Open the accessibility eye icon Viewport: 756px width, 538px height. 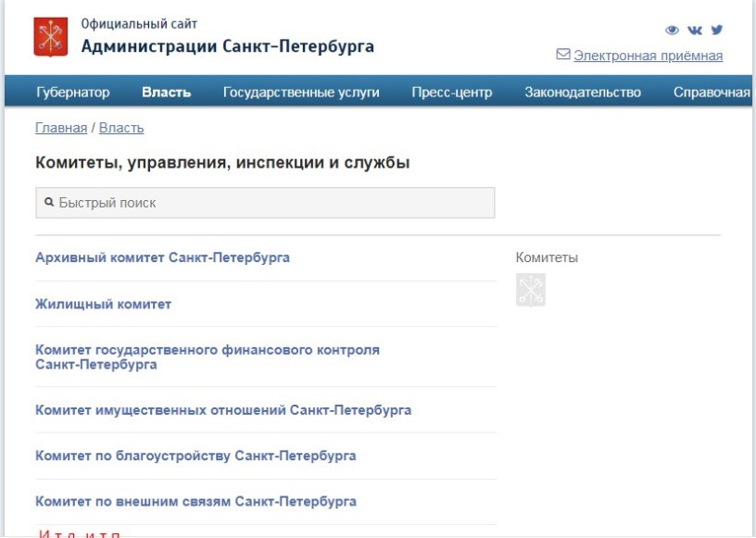click(673, 30)
